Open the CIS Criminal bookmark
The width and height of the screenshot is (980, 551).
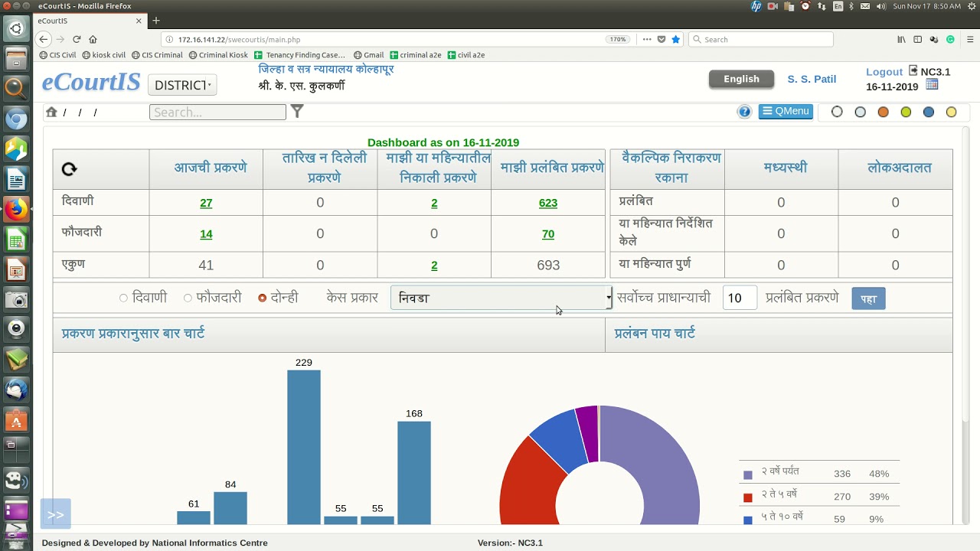click(157, 55)
